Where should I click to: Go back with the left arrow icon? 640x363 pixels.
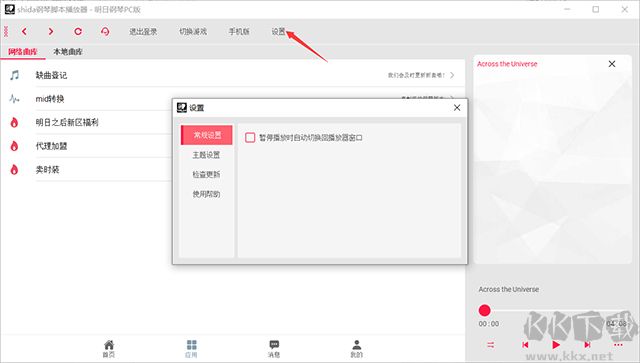pyautogui.click(x=24, y=31)
